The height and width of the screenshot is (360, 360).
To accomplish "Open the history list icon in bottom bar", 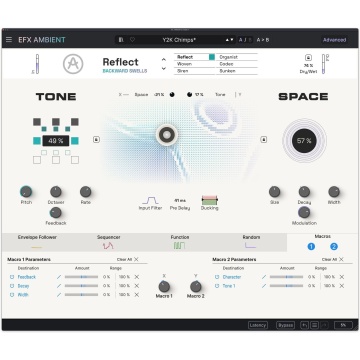I will point(314,325).
